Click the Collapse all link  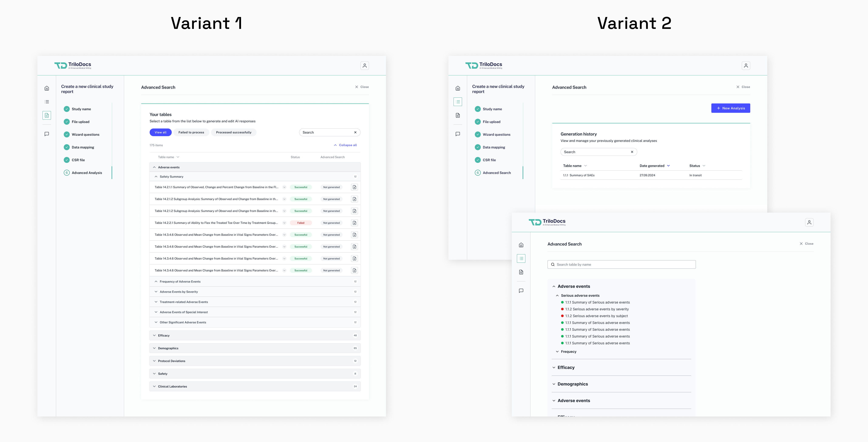(347, 145)
